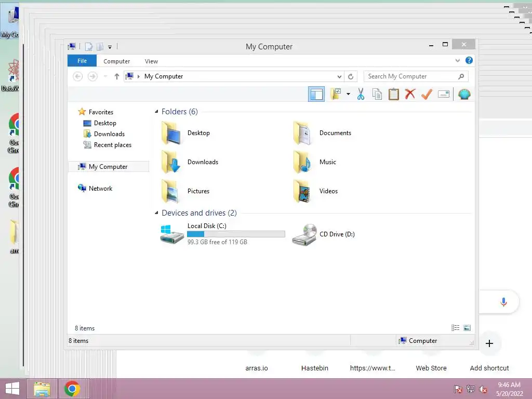Open the blue Help question mark
This screenshot has height=399, width=532.
[469, 60]
